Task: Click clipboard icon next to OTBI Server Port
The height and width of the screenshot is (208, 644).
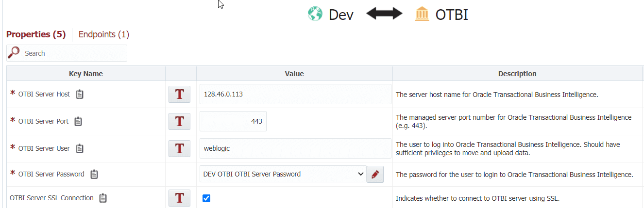Action: 78,121
